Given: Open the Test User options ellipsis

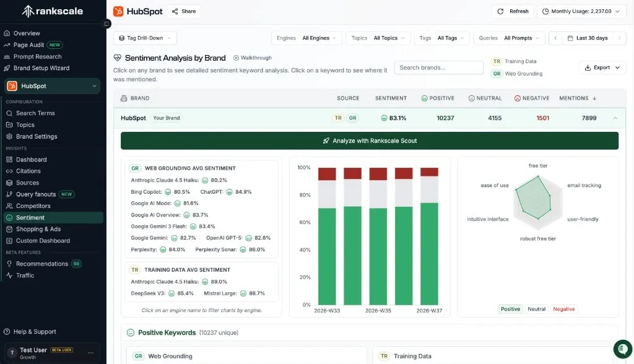Looking at the screenshot, I should 90,353.
